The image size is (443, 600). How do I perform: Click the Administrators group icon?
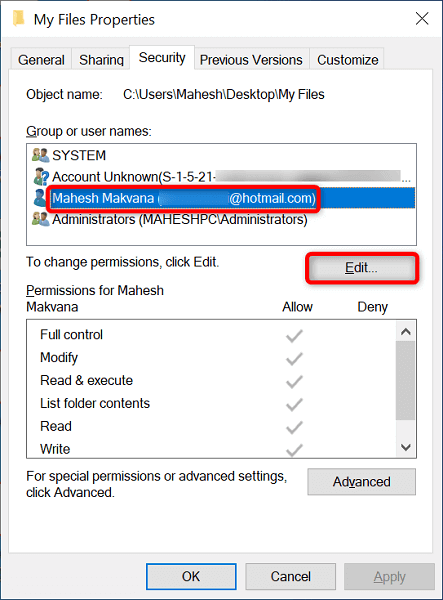point(40,219)
